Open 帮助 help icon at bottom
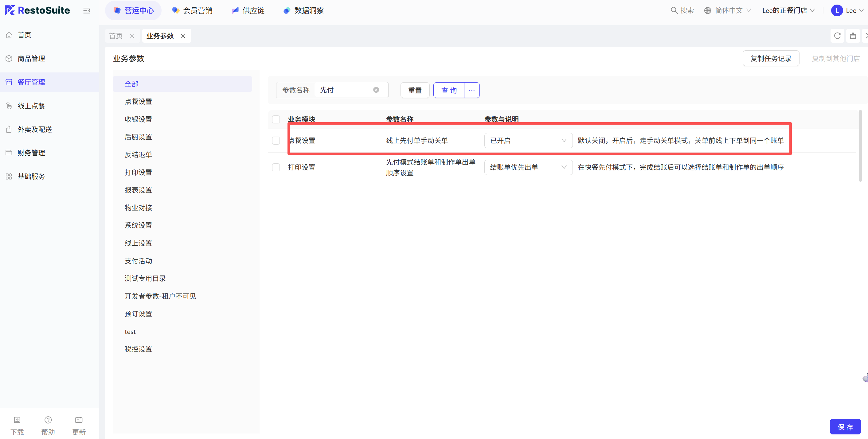 point(48,420)
